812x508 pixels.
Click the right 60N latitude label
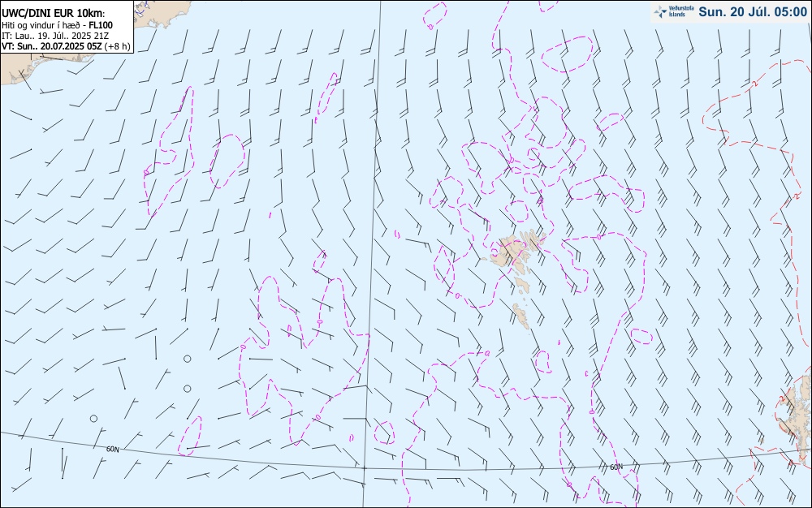pos(616,467)
